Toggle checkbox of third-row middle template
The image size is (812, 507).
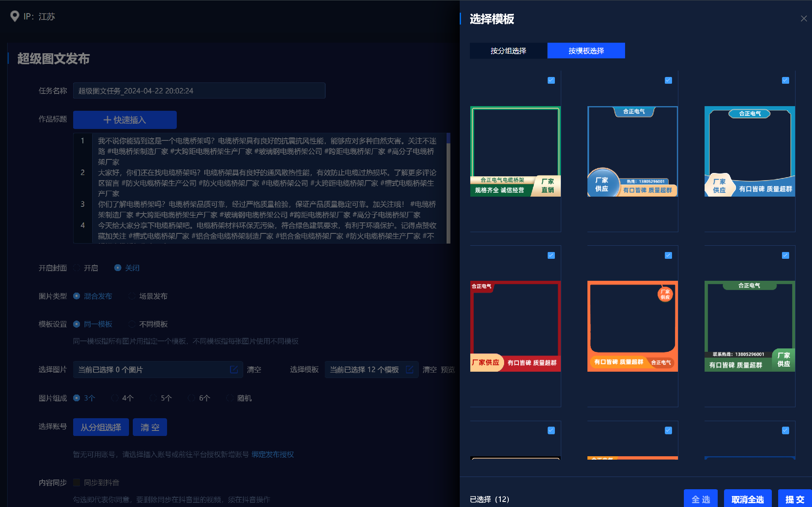click(668, 430)
